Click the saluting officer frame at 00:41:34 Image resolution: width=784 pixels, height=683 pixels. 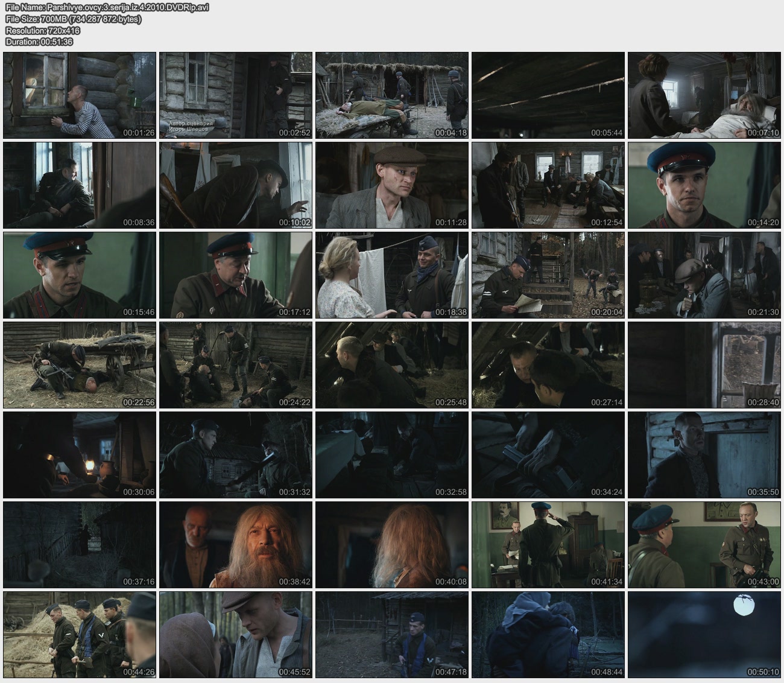[x=548, y=545]
